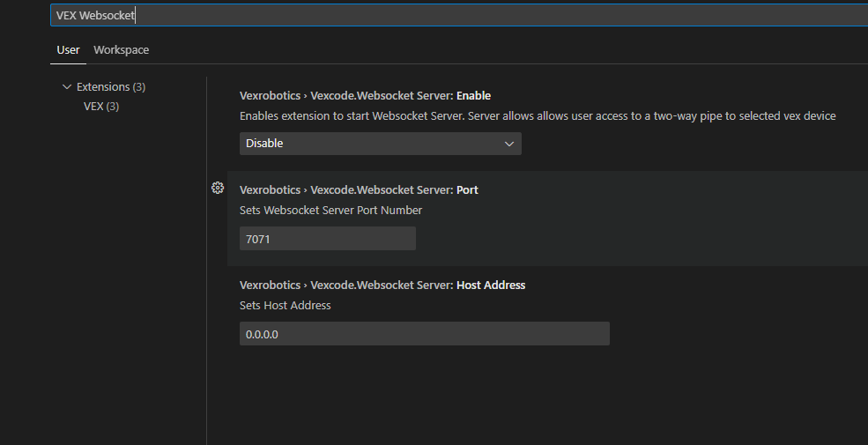Click the Port number field showing 7071
Screen dimensions: 868x445
click(328, 239)
